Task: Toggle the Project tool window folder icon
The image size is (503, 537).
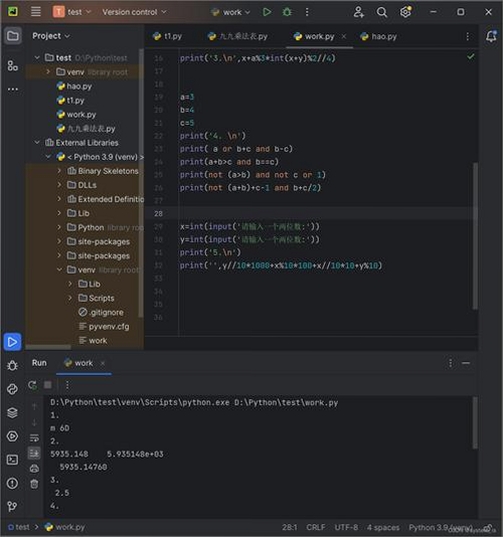Action: coord(13,36)
